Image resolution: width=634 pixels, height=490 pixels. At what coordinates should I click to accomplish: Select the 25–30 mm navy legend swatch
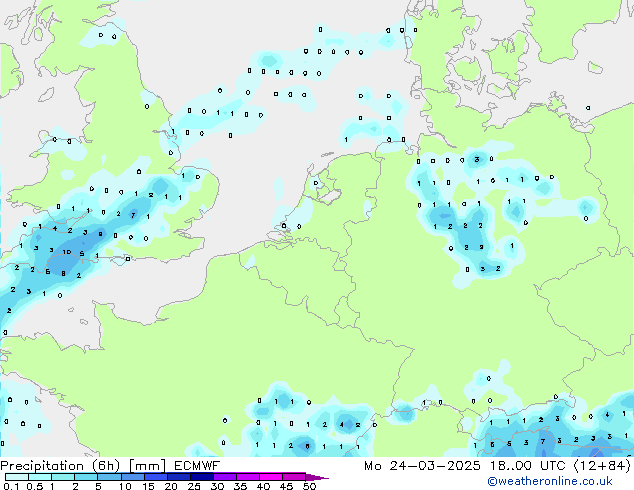(x=201, y=477)
